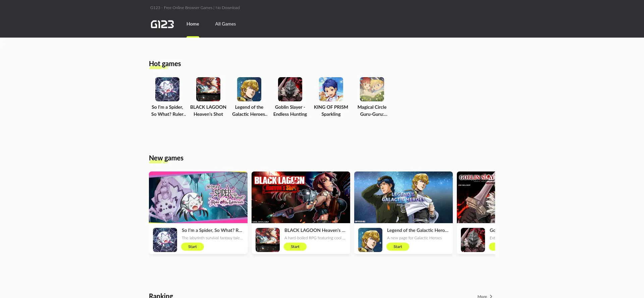Click the Hot games heading
644x298 pixels.
(x=165, y=64)
